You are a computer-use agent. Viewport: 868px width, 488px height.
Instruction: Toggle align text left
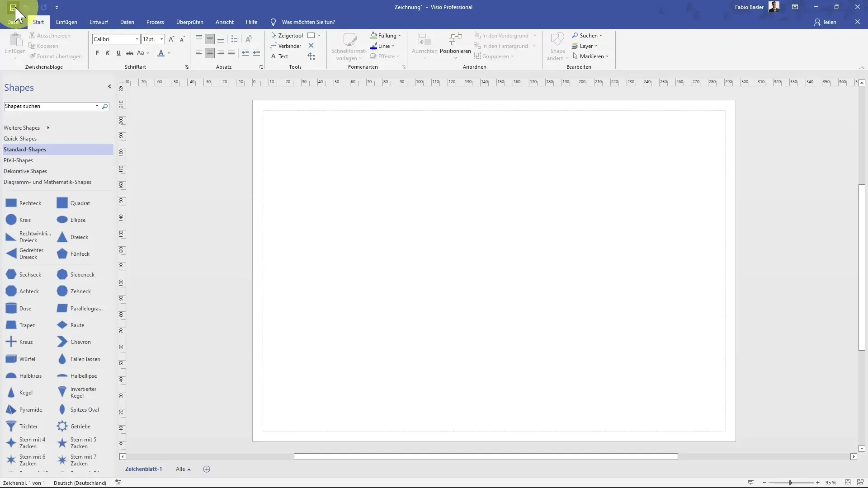tap(199, 53)
